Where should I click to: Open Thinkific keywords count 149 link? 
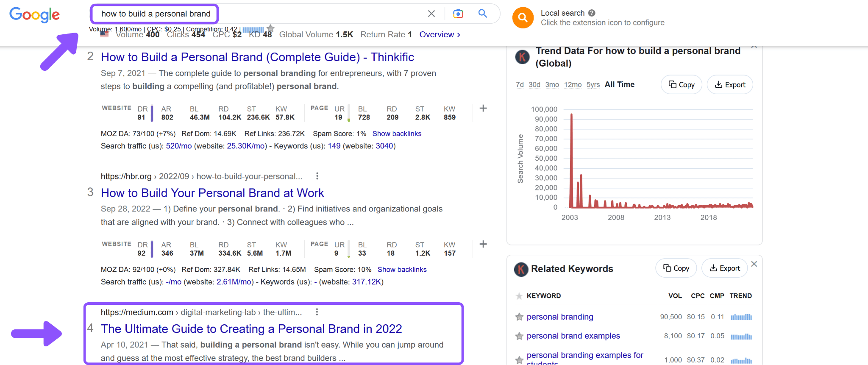(x=334, y=146)
